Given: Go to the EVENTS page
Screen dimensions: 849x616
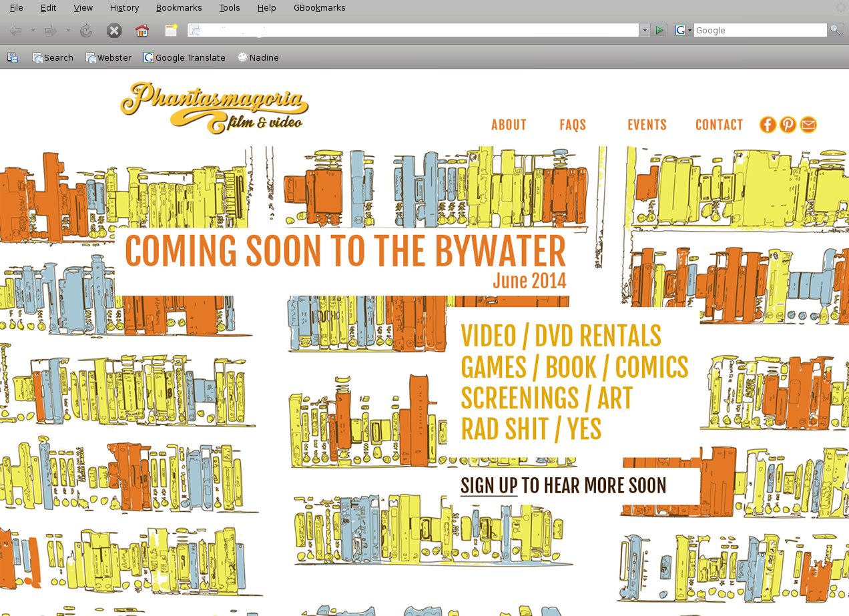Looking at the screenshot, I should (x=647, y=125).
